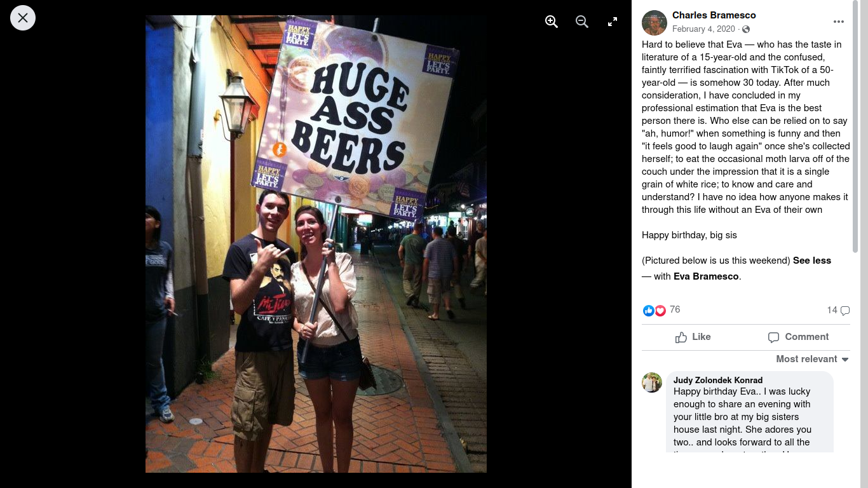Viewport: 868px width, 488px height.
Task: Like the post
Action: [x=693, y=337]
